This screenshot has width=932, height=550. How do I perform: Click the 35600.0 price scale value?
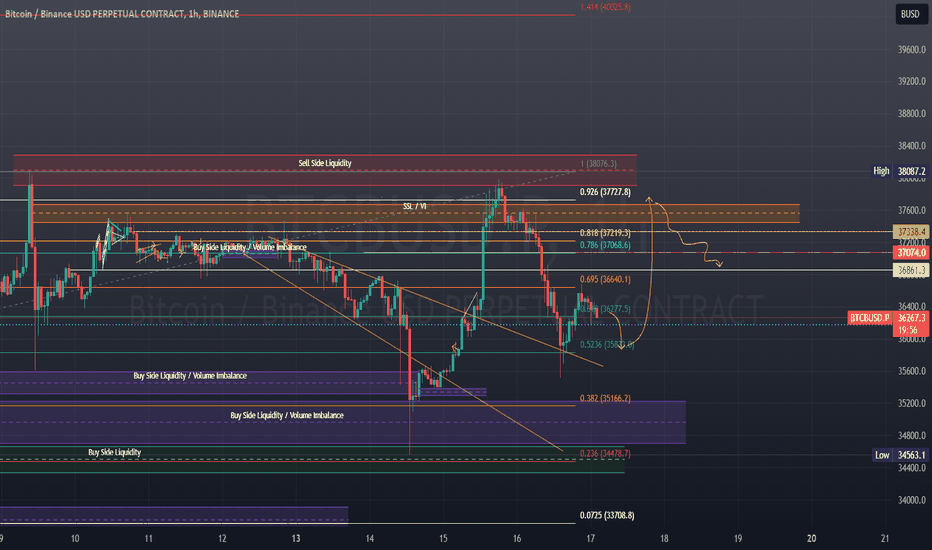click(912, 371)
